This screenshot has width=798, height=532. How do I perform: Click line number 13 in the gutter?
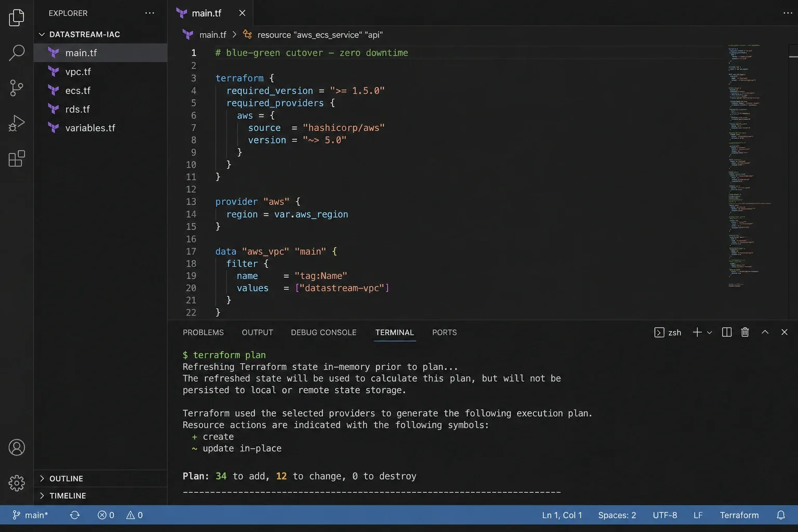click(x=191, y=202)
